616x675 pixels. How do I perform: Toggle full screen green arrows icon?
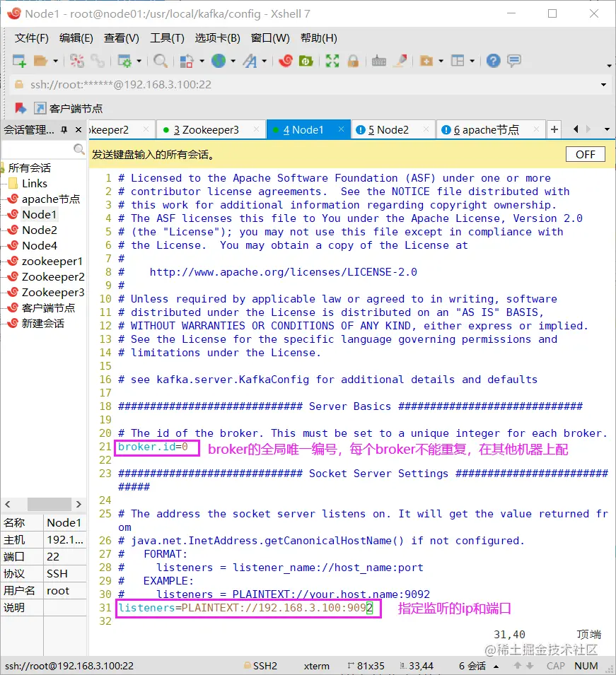point(332,61)
